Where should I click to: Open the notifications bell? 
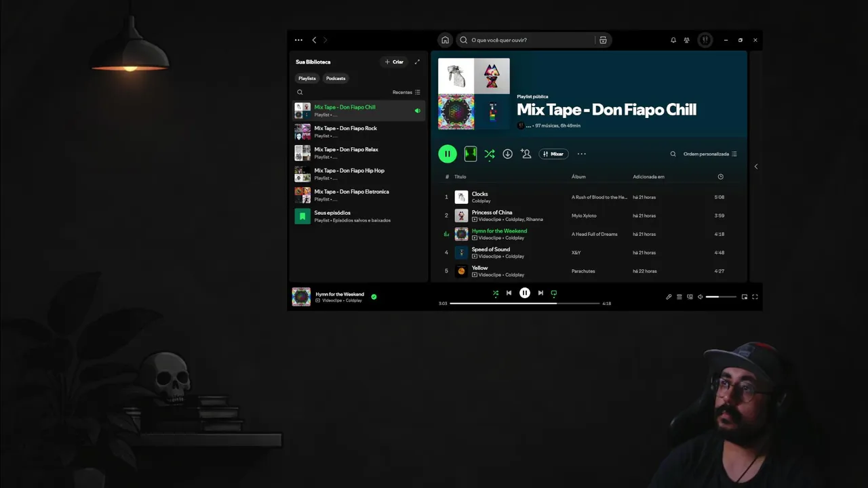click(x=673, y=40)
